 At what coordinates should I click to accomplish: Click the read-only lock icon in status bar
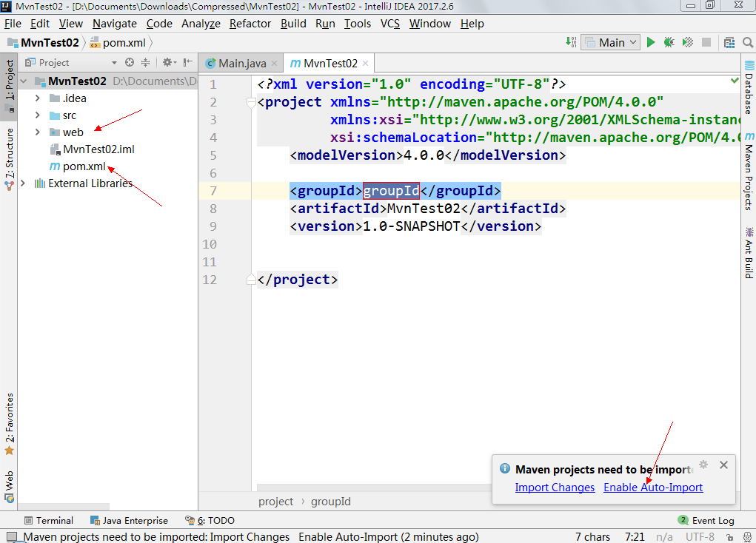(x=730, y=537)
